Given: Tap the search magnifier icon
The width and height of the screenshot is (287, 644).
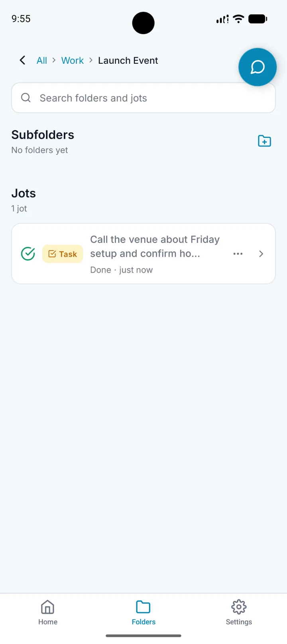Looking at the screenshot, I should [26, 98].
